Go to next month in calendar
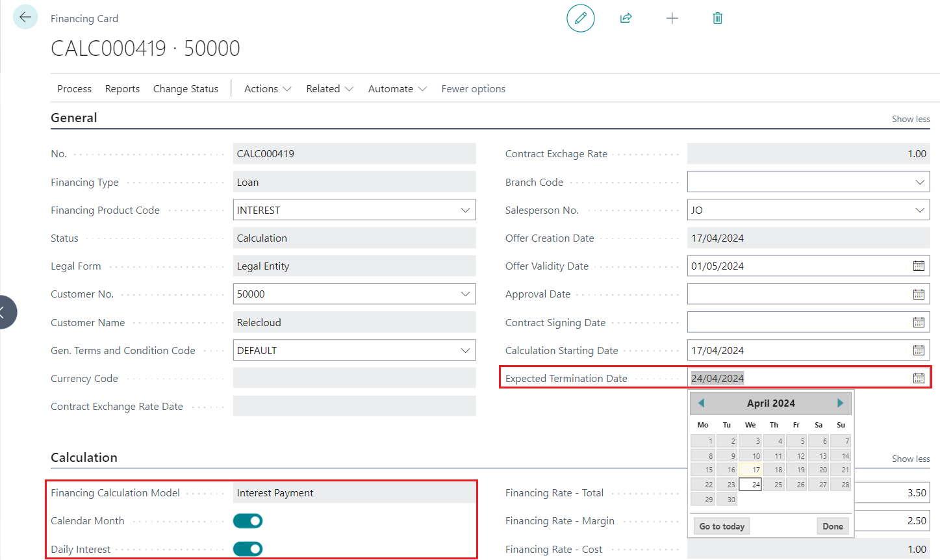Screen dimensions: 940x560 pyautogui.click(x=840, y=403)
